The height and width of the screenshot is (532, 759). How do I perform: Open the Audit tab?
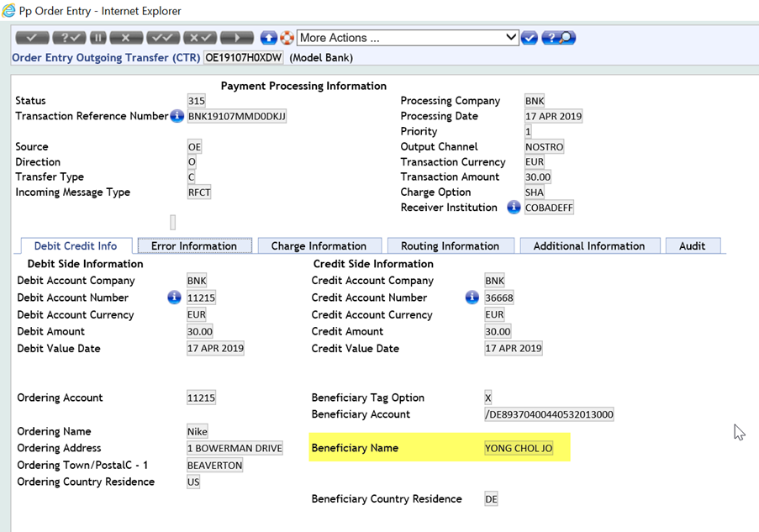pos(693,245)
